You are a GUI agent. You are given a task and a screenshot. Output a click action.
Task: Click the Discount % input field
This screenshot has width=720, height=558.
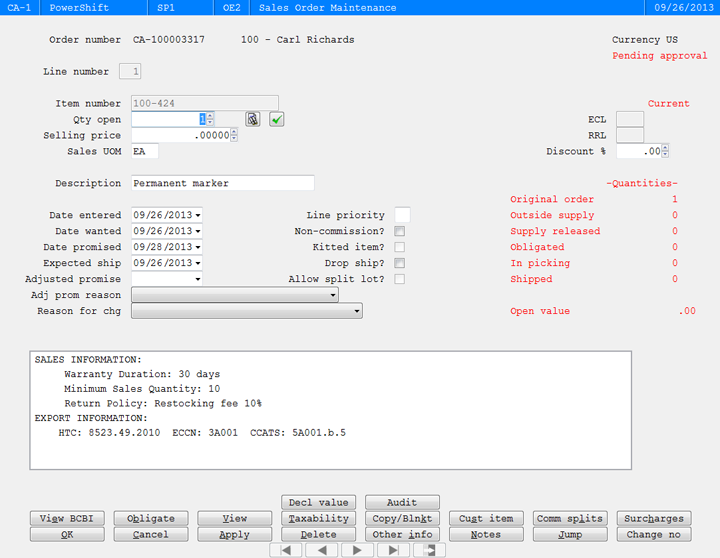[639, 151]
